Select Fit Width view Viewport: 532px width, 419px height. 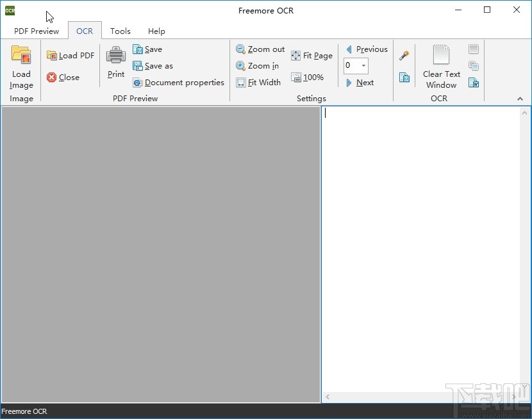[x=258, y=83]
